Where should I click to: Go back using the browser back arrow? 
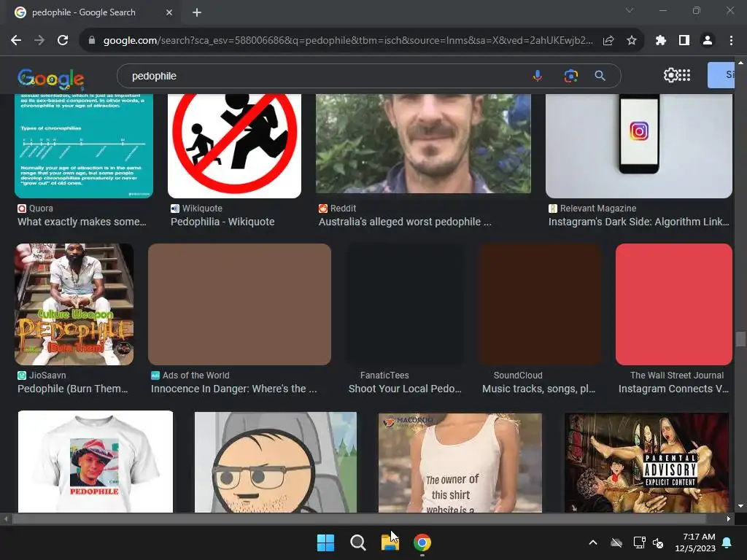coord(16,41)
